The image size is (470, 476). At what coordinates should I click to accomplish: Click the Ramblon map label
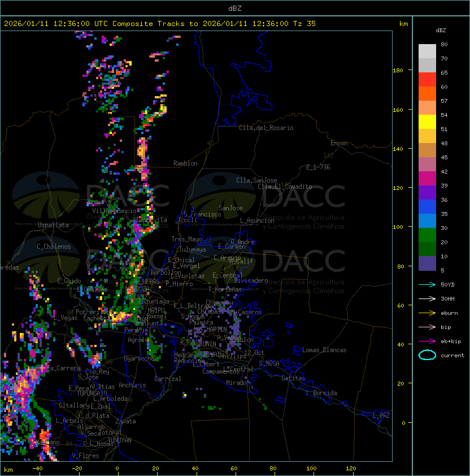185,163
